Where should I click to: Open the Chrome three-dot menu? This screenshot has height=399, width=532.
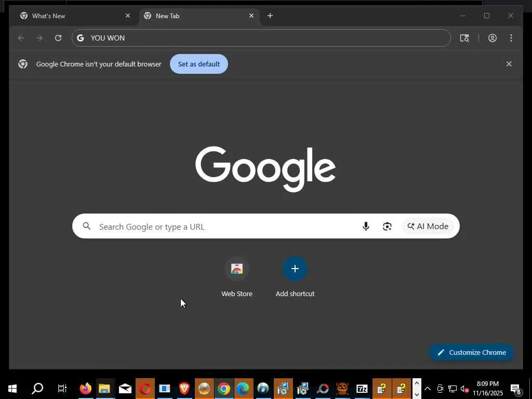point(511,38)
